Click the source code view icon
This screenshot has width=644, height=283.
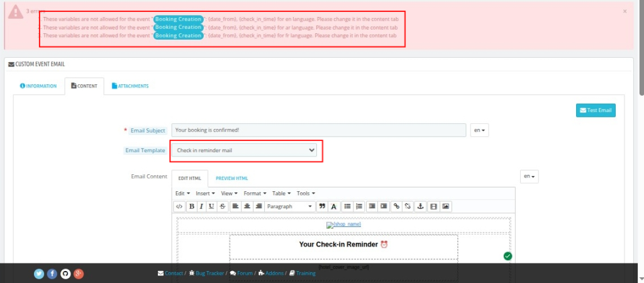(179, 206)
